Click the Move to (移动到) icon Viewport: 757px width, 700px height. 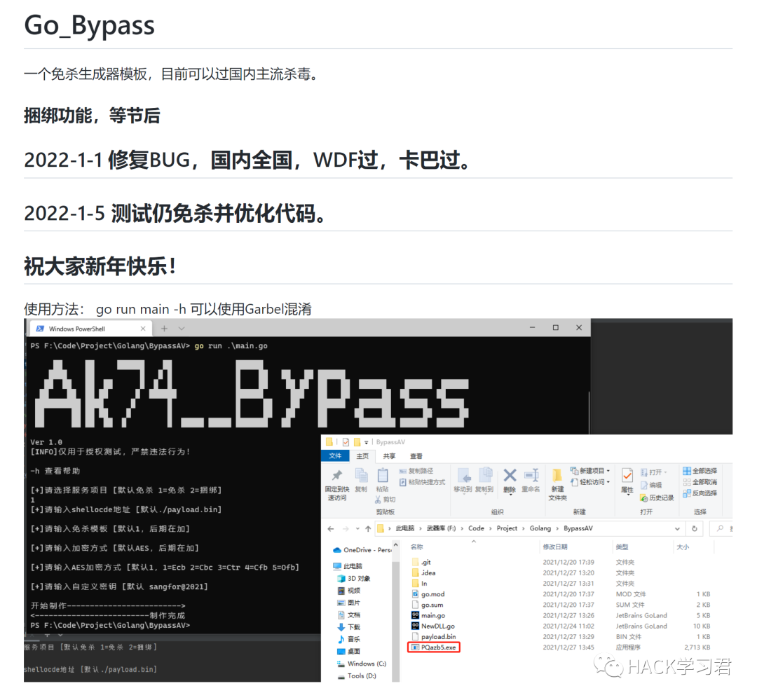click(463, 476)
